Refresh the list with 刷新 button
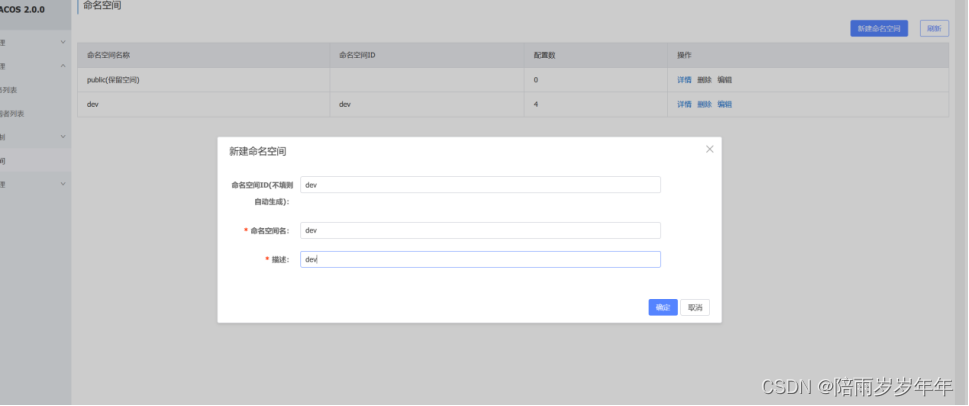This screenshot has width=969, height=406. [x=933, y=29]
